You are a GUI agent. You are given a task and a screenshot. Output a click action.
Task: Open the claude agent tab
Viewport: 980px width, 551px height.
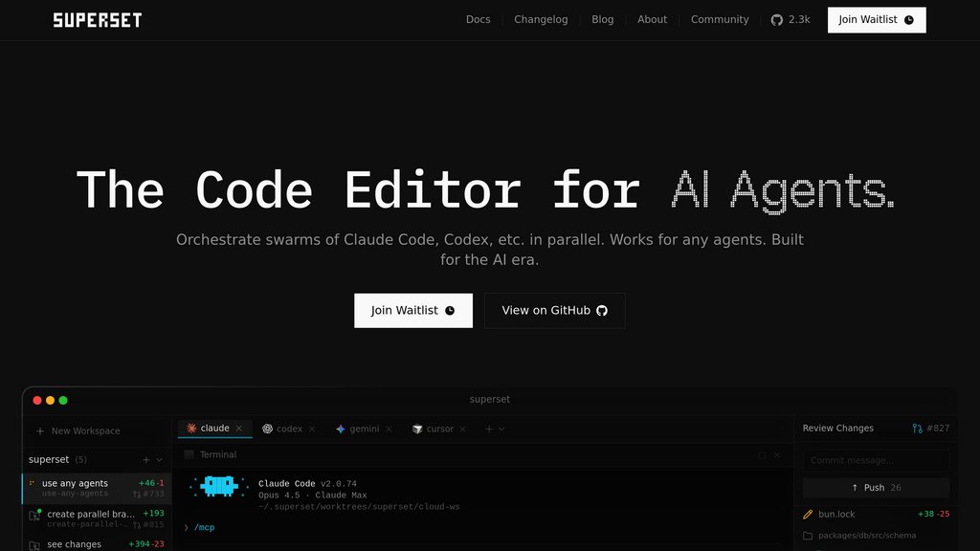pos(214,429)
